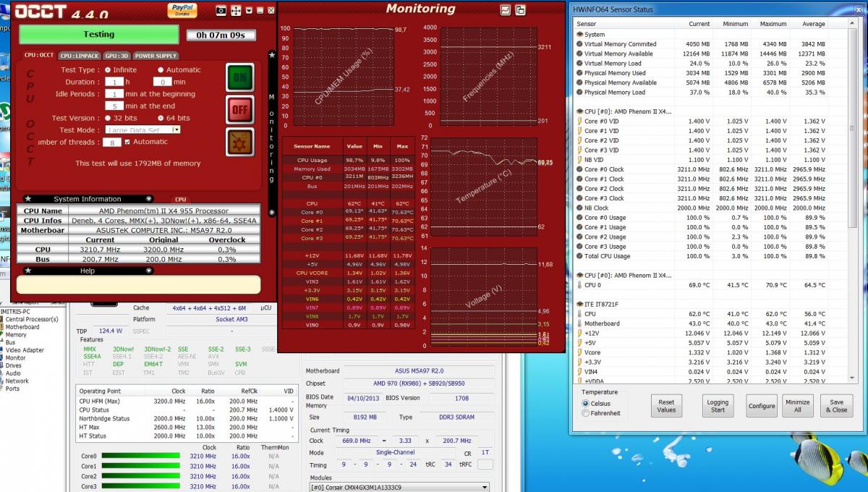Open the Modules dropdown showing Corsair CMX4GX3M1A1333C9
Image resolution: width=868 pixels, height=492 pixels.
399,488
